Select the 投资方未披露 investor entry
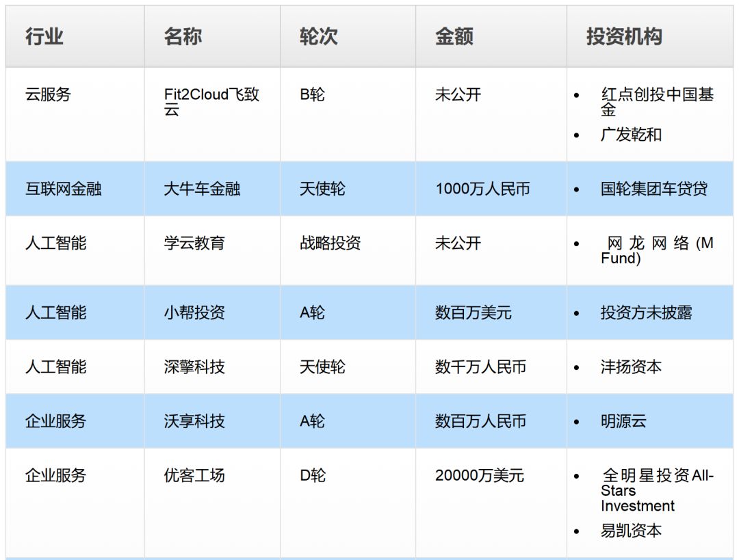Viewport: 739px width, 560px height. pyautogui.click(x=647, y=312)
